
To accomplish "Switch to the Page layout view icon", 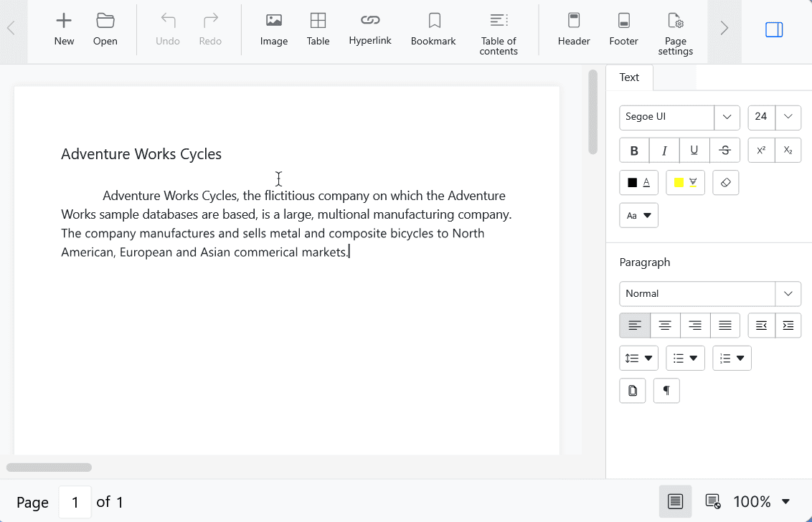I will click(675, 501).
